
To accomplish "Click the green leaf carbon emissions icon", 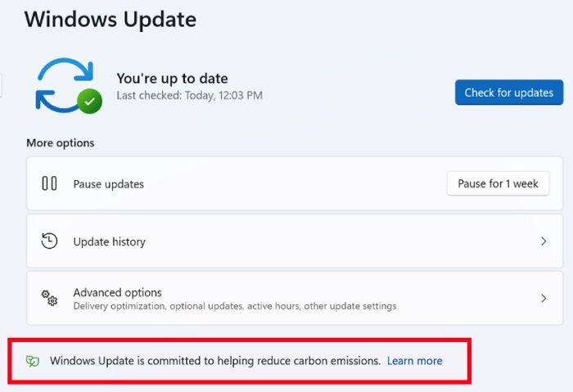I will tap(33, 362).
